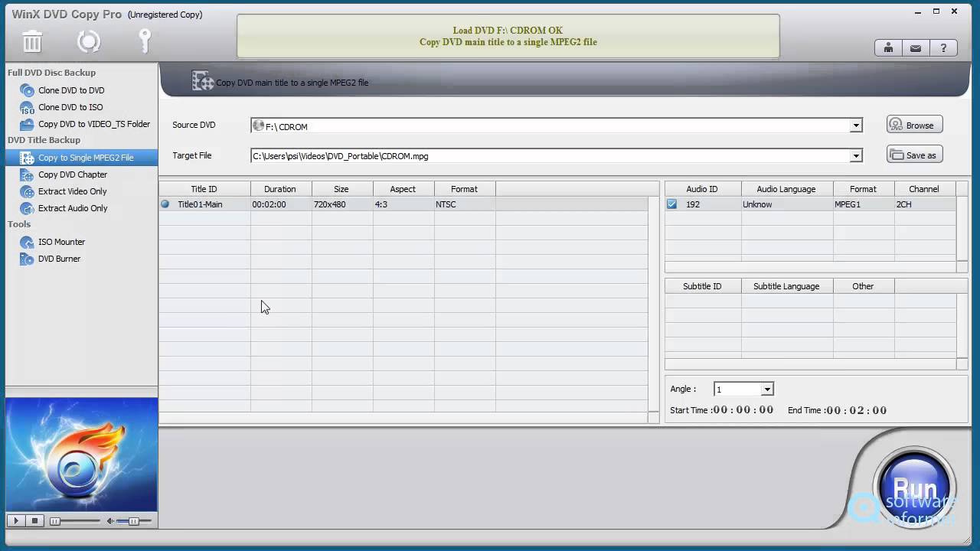Click the Subtitle Language column header
The width and height of the screenshot is (980, 551).
click(x=786, y=286)
